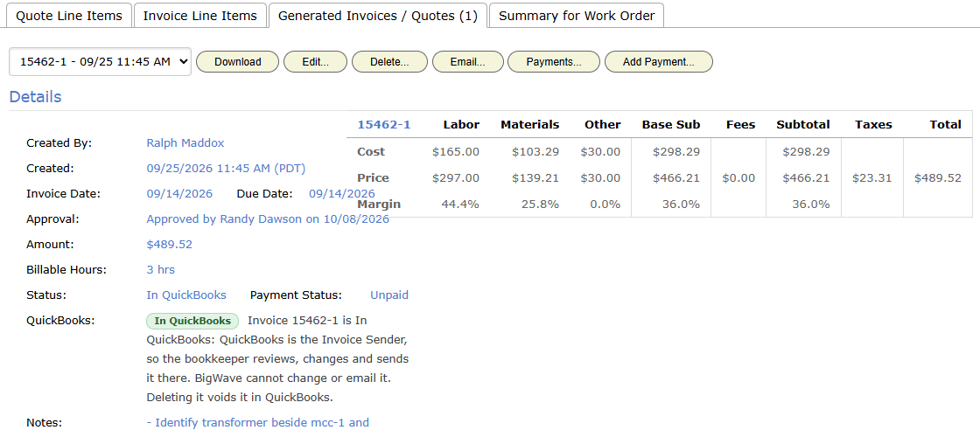Click the Materials price cell $139.21

coord(535,178)
